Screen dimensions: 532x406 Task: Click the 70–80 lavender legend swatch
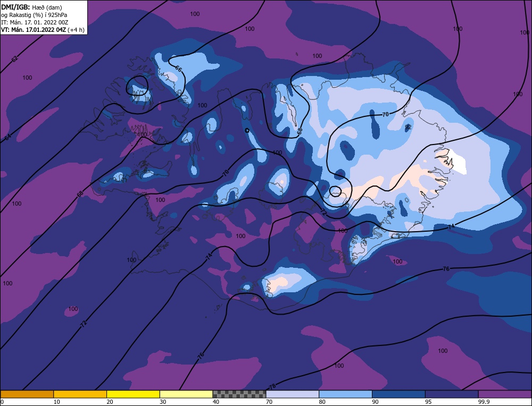(293, 394)
